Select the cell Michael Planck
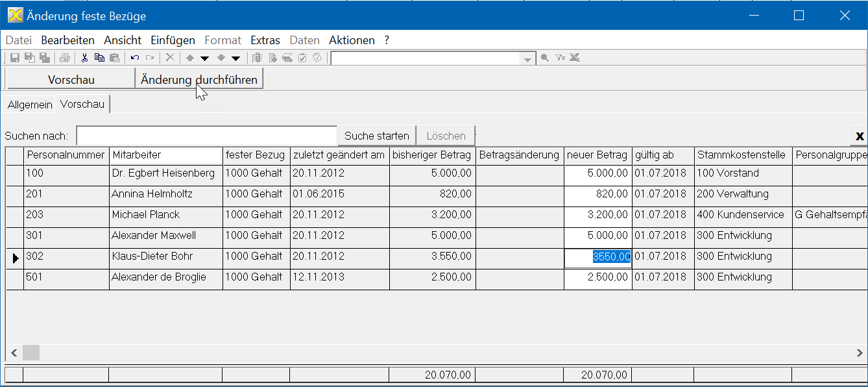Screen dimensions: 868x387 point(166,216)
